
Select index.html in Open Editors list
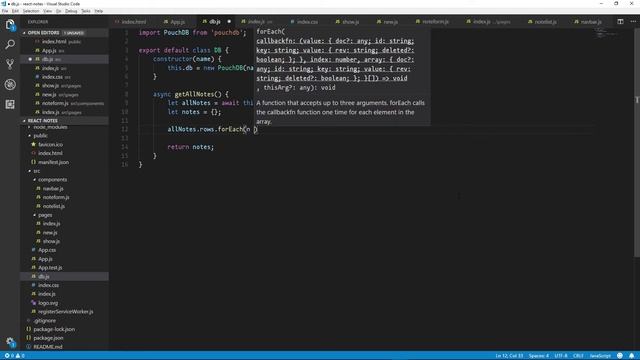point(64,42)
